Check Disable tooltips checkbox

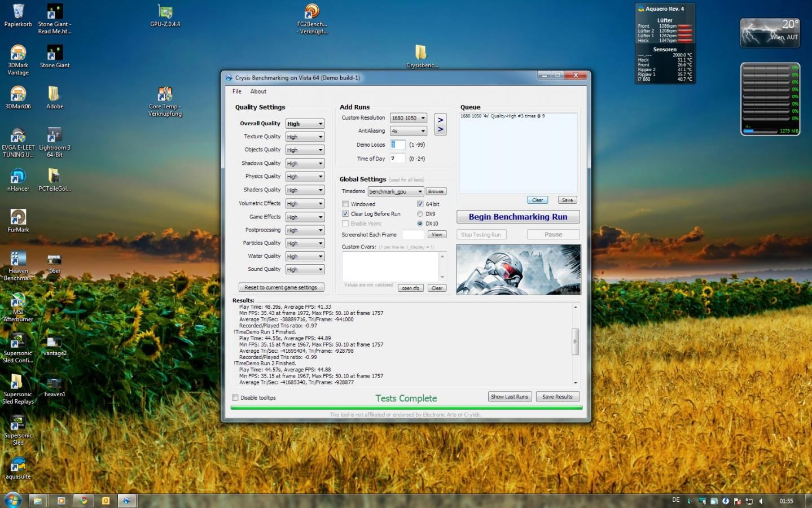[235, 397]
